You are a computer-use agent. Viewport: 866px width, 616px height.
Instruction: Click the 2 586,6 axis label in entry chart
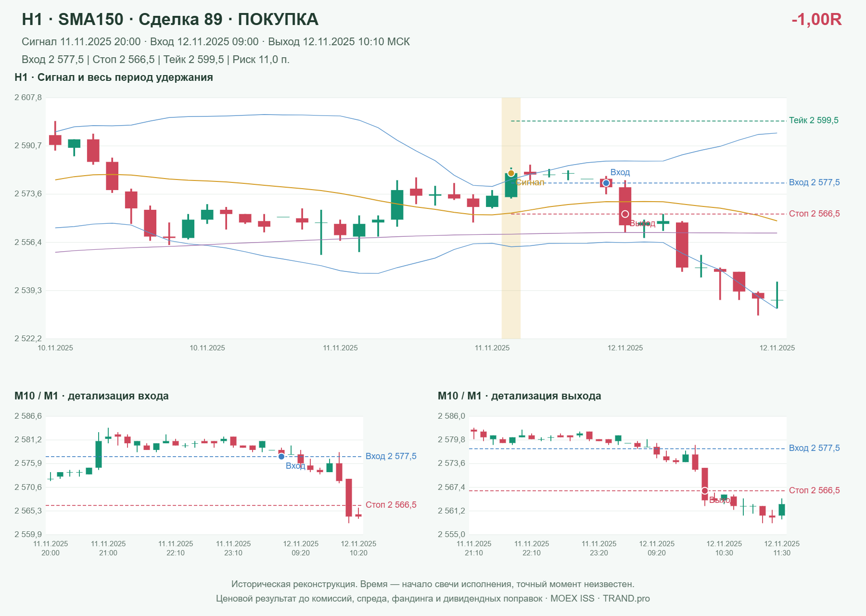tap(28, 416)
